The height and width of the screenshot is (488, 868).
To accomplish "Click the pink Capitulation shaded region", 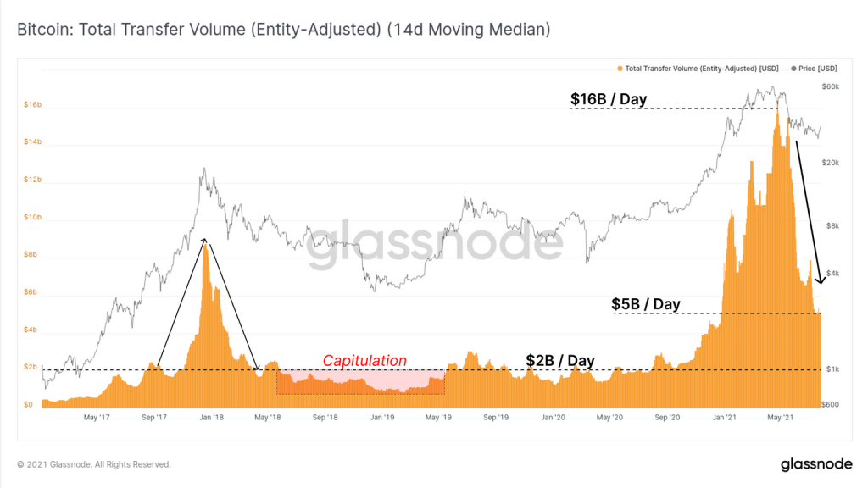I will click(360, 382).
